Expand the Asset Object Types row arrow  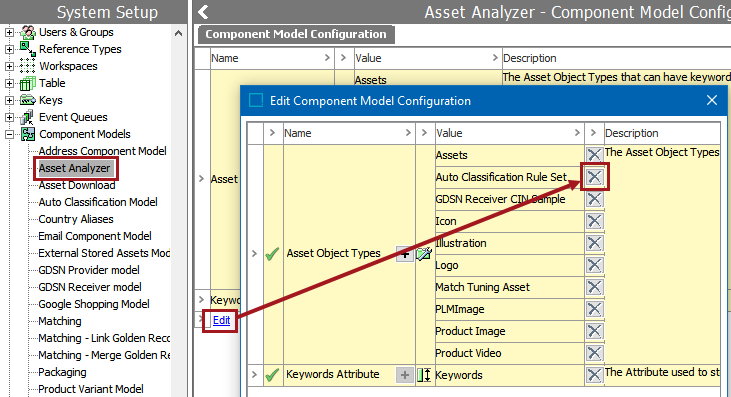[x=255, y=254]
